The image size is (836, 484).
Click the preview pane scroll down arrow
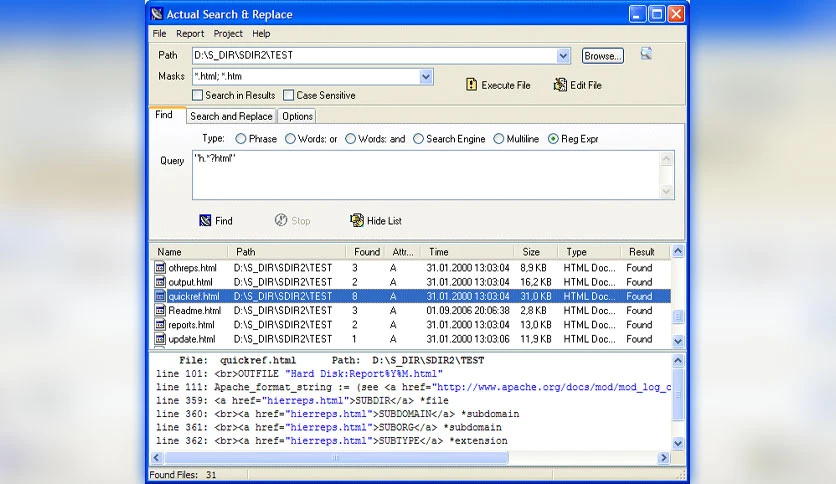click(x=678, y=443)
